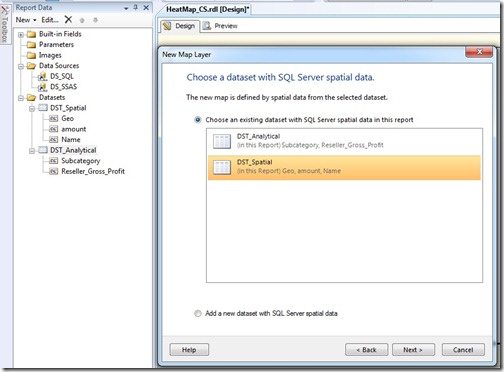The height and width of the screenshot is (372, 504).
Task: Collapse the Datasets node
Action: pyautogui.click(x=21, y=98)
